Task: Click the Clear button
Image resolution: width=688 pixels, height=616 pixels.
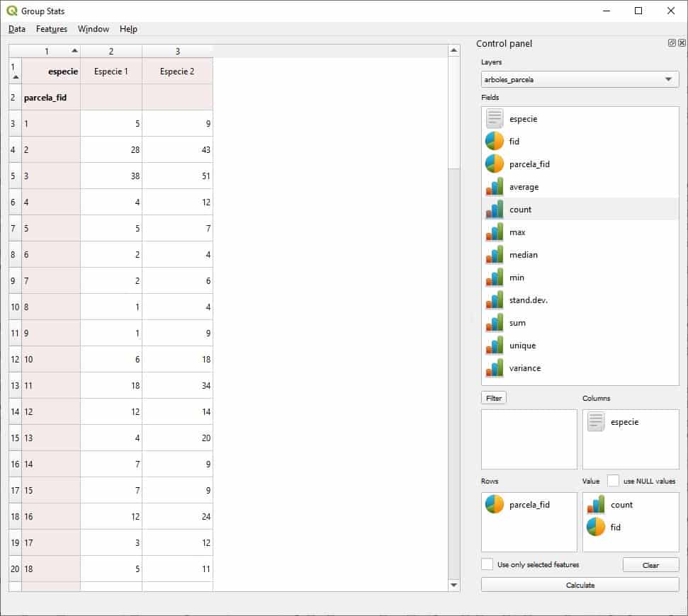Action: [650, 565]
